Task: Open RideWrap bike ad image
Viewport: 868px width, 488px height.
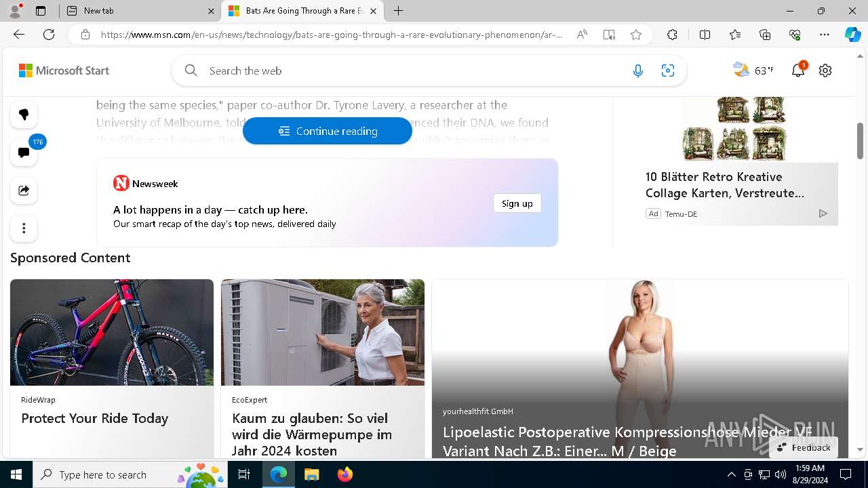Action: click(112, 332)
